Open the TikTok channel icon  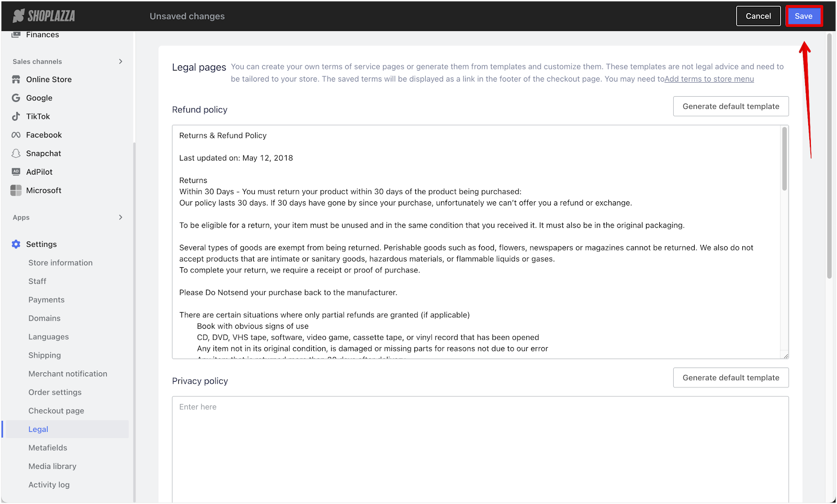point(16,117)
